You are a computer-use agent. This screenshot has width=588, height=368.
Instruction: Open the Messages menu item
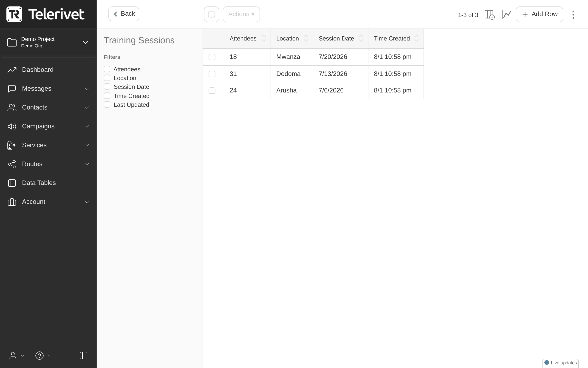tap(48, 89)
